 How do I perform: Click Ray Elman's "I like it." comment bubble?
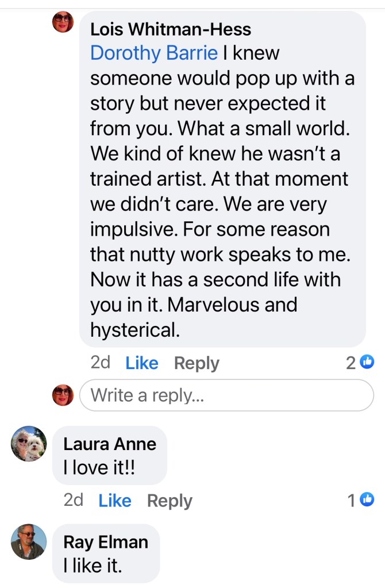click(x=106, y=554)
